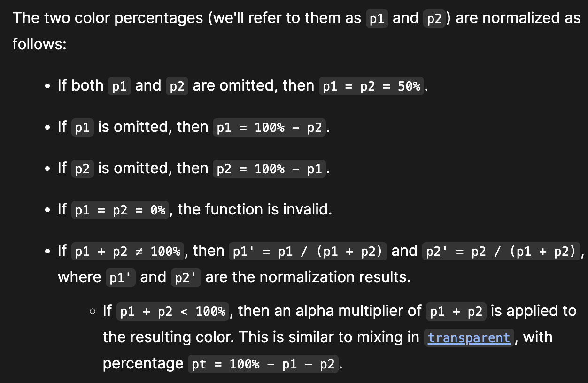
Task: Open the transparent keyword link
Action: tap(469, 338)
